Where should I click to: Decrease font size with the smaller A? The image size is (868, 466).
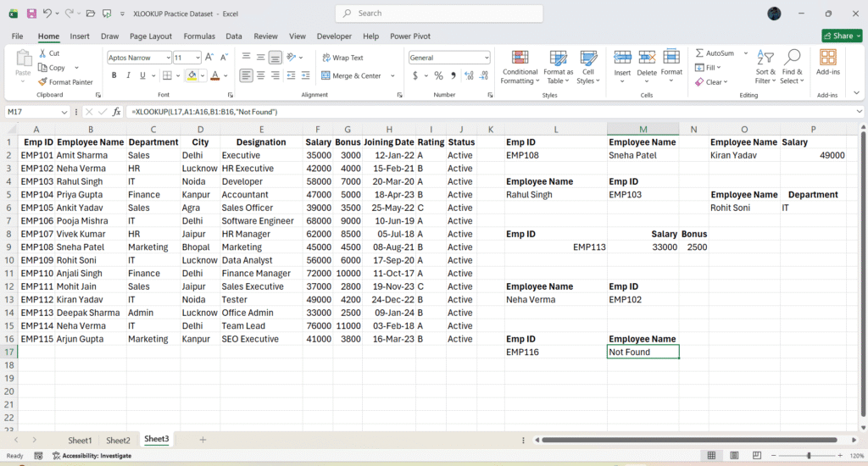(x=224, y=57)
